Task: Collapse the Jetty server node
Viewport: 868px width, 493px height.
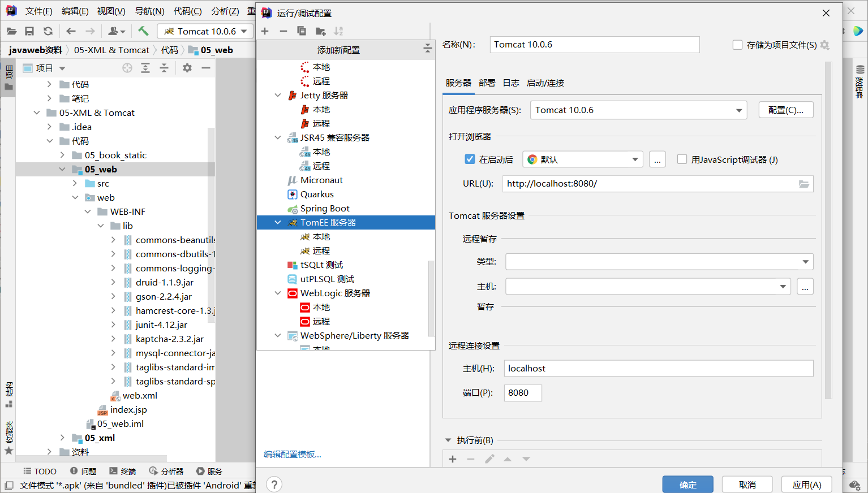Action: tap(278, 95)
